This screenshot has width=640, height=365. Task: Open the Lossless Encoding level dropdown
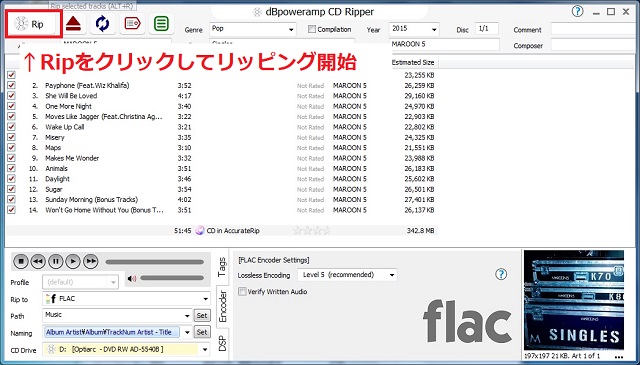[347, 275]
